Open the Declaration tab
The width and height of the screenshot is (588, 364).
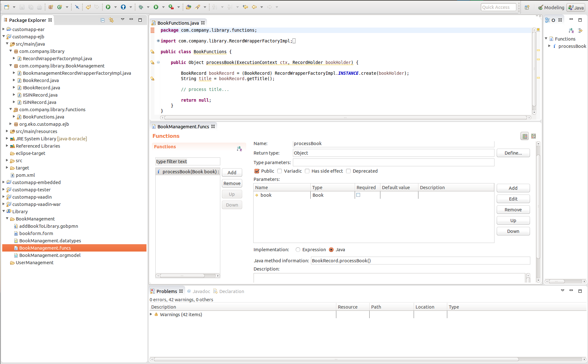pos(229,291)
